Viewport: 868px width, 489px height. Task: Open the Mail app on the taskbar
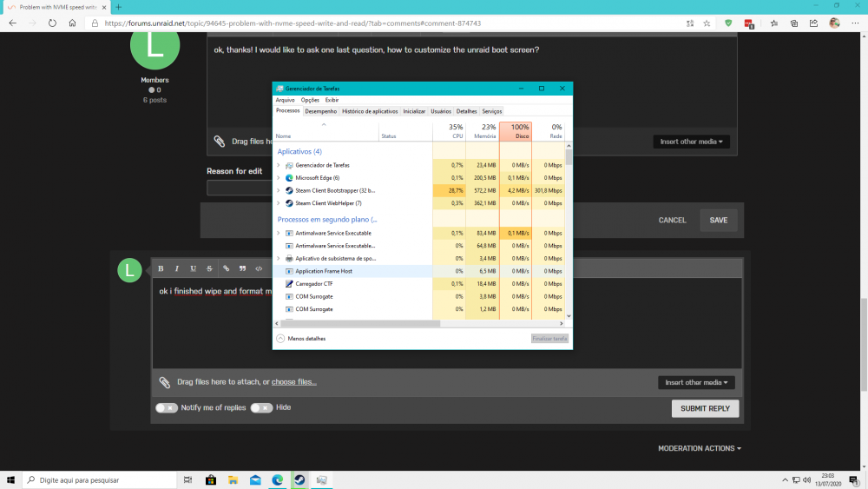pyautogui.click(x=255, y=480)
